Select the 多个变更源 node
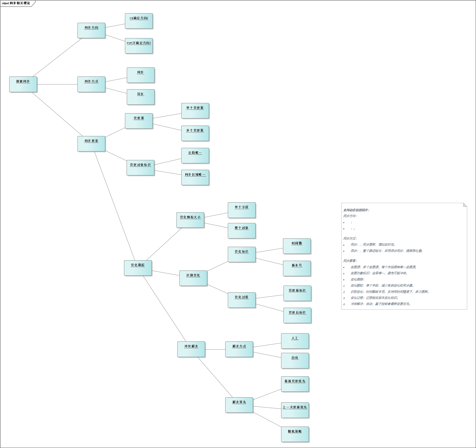 [195, 133]
